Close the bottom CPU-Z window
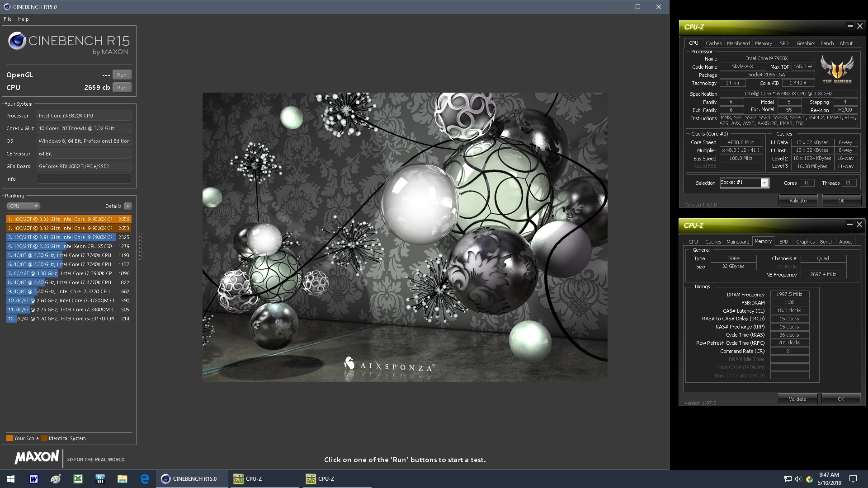This screenshot has width=868, height=488. coord(859,225)
